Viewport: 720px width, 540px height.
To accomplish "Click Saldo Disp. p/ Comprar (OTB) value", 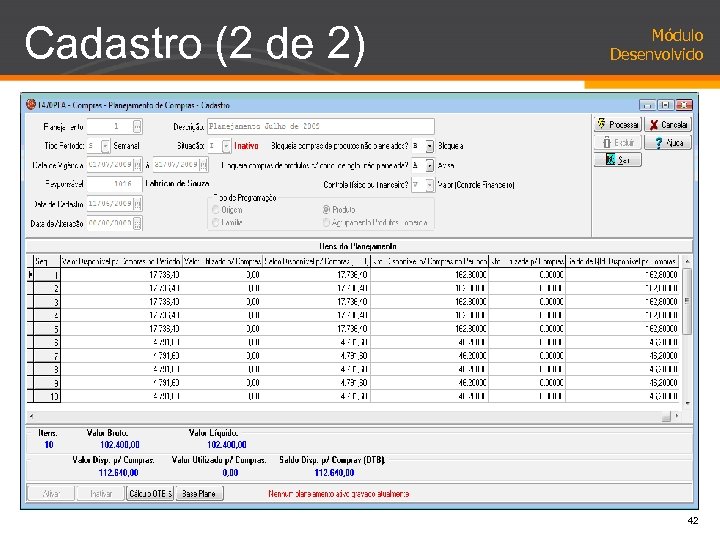I will tap(334, 472).
